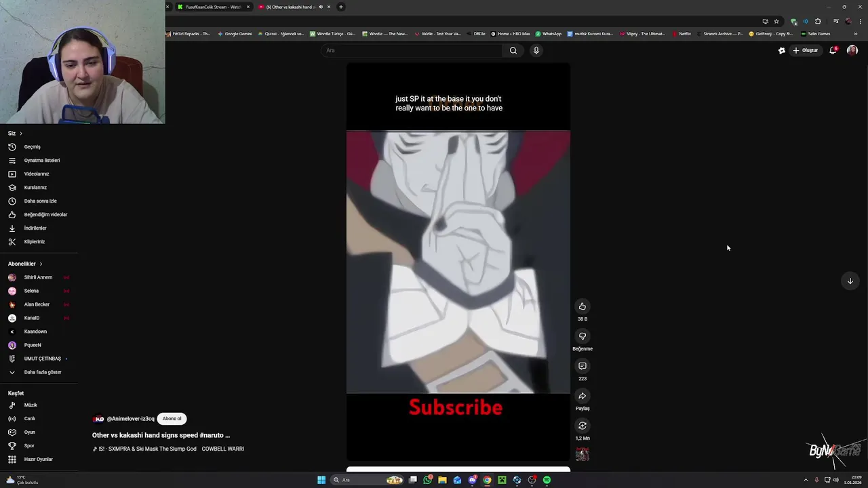The image size is (868, 488).
Task: Click the sparkle icon left of Oluştur
Action: point(781,50)
